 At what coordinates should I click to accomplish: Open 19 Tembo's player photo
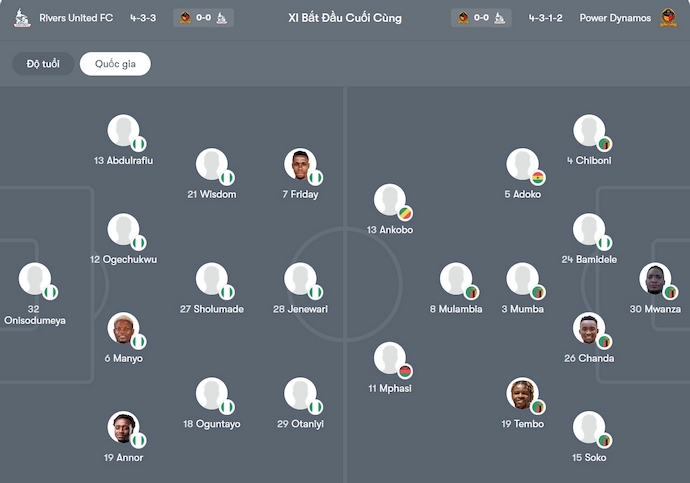tap(521, 394)
